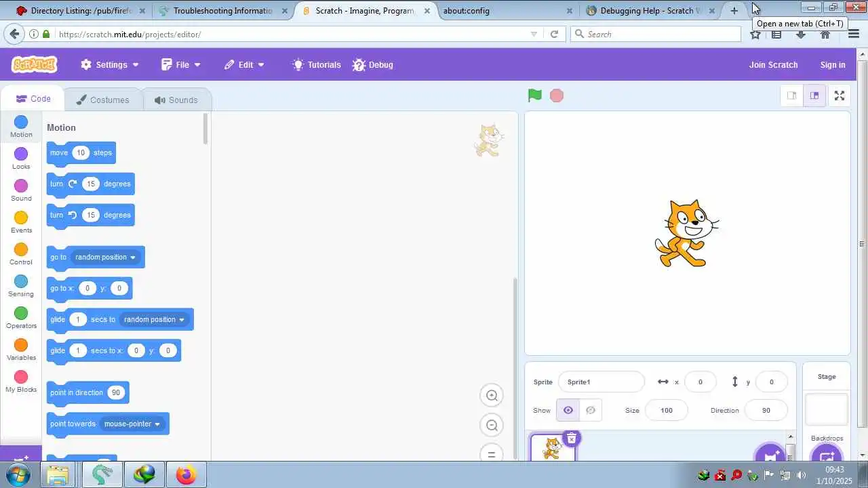Click the green flag to run project
The height and width of the screenshot is (488, 868).
click(535, 96)
